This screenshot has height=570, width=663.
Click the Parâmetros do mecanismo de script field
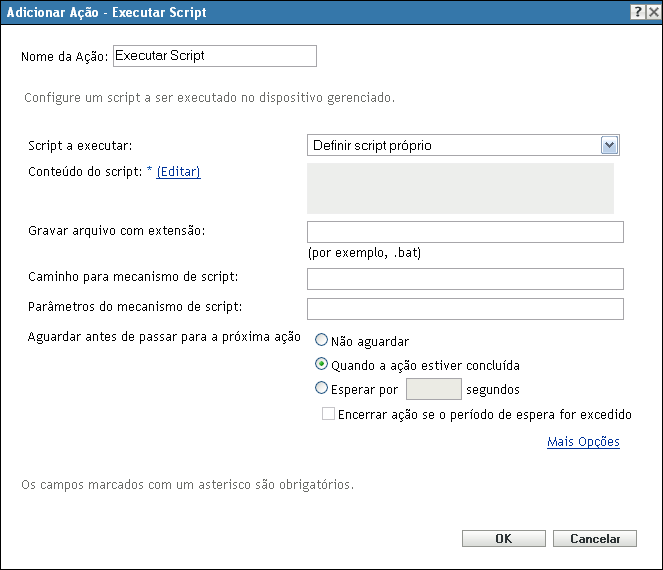point(465,308)
